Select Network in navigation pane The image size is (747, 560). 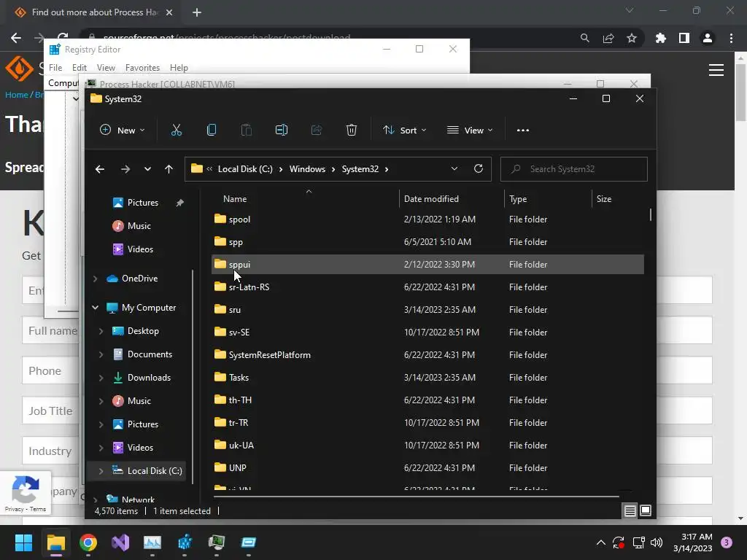(138, 499)
